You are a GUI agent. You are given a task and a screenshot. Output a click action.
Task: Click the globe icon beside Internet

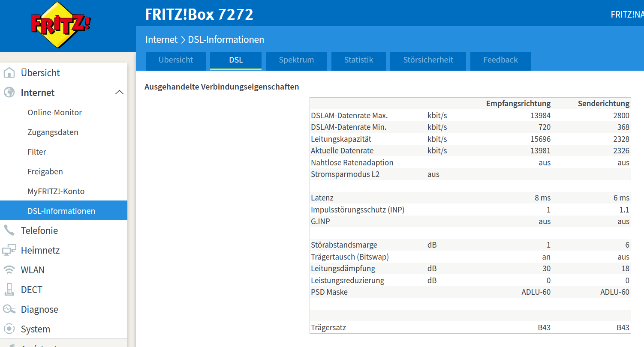[9, 93]
